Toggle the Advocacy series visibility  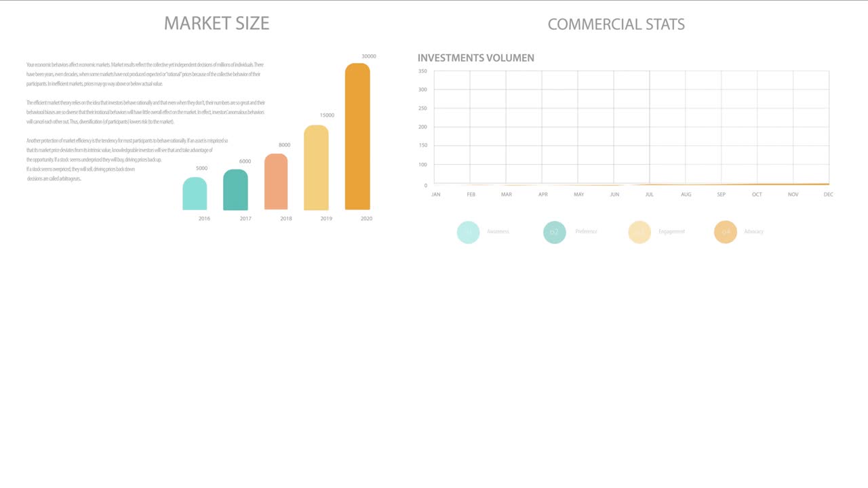(725, 232)
